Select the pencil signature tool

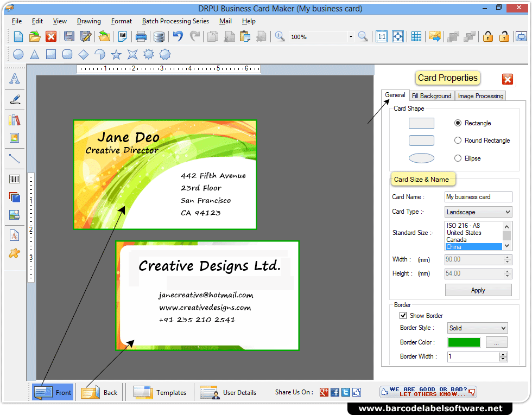15,99
